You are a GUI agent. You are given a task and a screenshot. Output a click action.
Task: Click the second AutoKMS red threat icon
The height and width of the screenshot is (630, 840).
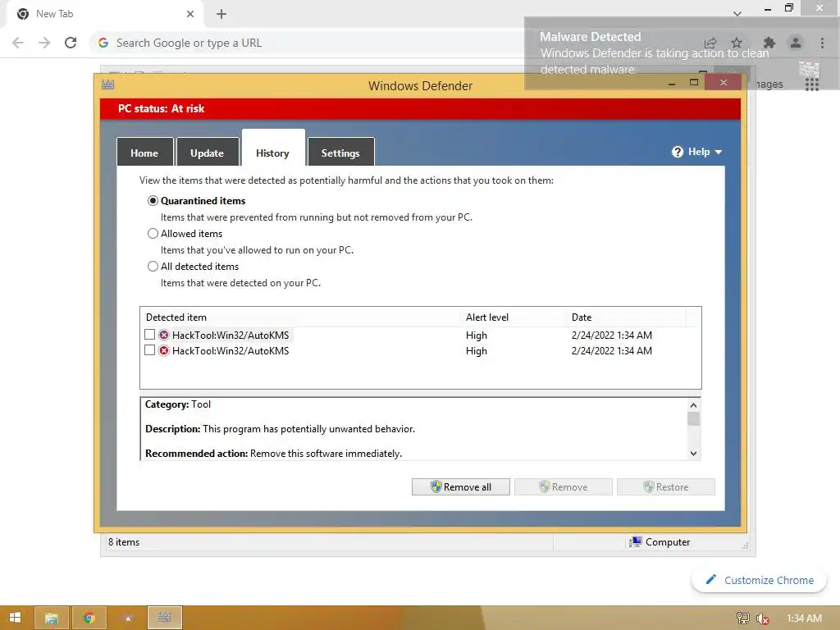164,350
